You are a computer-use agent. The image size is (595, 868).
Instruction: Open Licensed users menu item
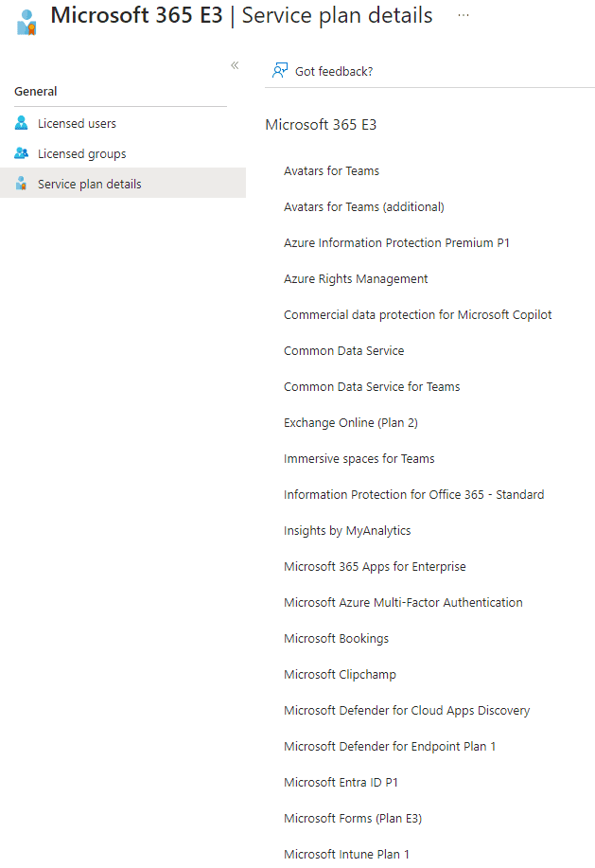tap(77, 123)
